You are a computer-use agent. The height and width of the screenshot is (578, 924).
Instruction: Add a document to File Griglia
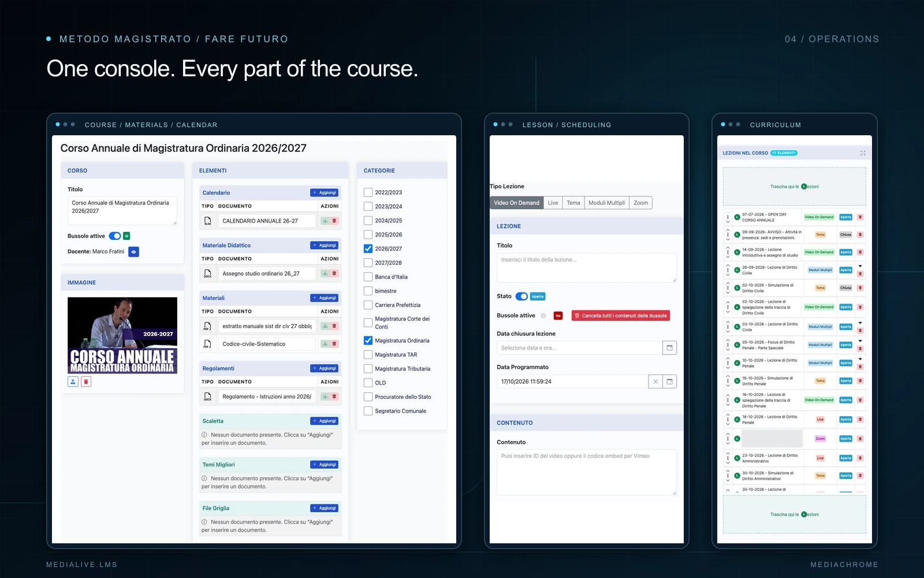(x=325, y=508)
